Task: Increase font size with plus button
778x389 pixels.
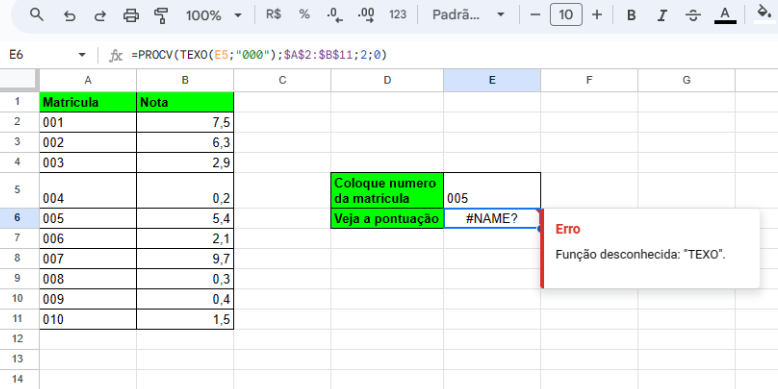Action: [x=597, y=15]
